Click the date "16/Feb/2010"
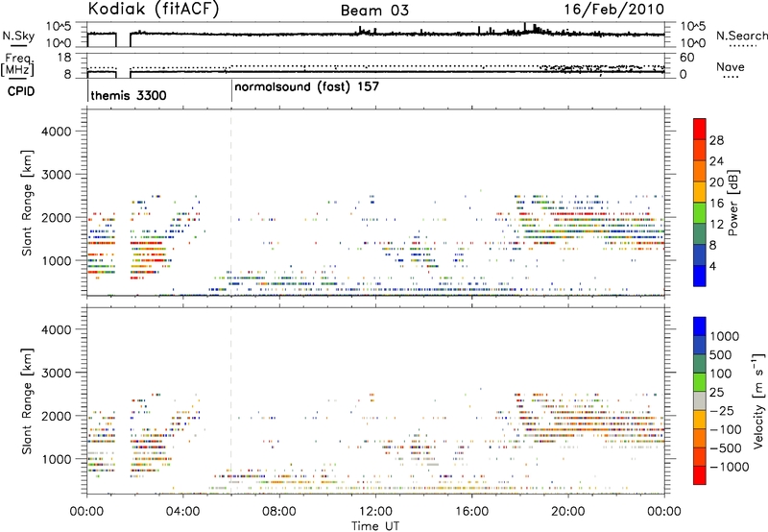Viewport: 768px width, 532px height. (x=614, y=10)
